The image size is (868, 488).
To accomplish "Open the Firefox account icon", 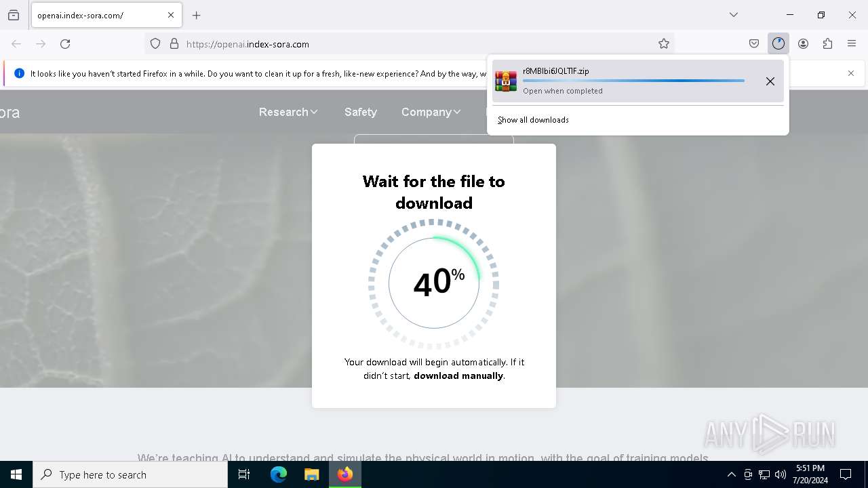I will (803, 44).
